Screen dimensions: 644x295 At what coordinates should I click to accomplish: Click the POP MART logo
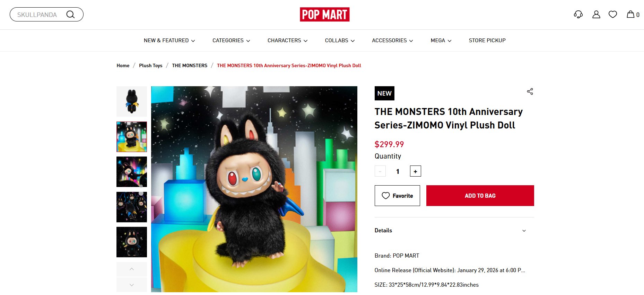[x=325, y=14]
